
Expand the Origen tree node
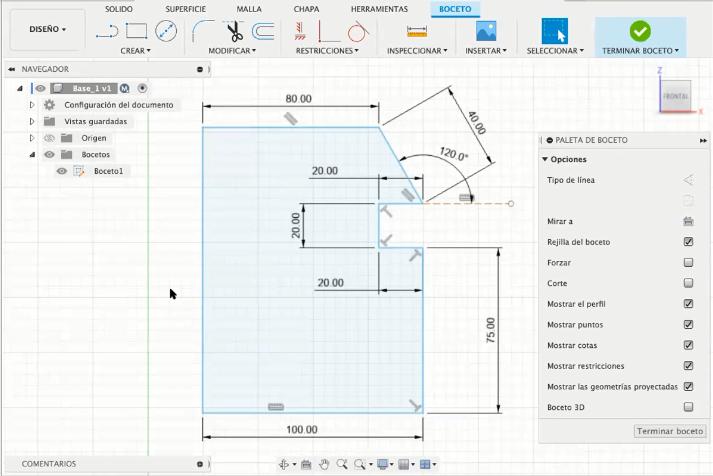(31, 138)
